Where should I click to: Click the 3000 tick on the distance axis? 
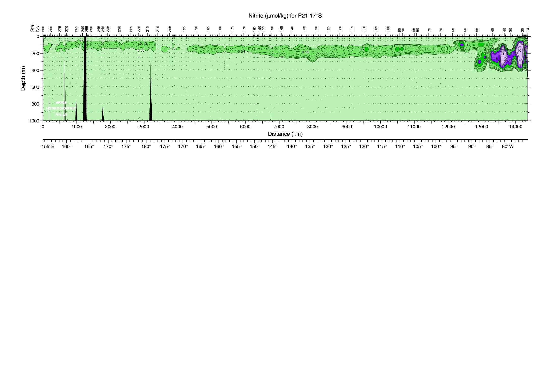144,127
